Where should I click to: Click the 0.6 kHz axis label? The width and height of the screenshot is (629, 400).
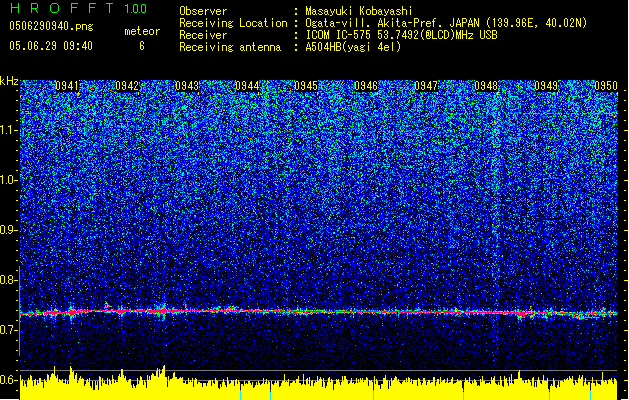[x=8, y=380]
